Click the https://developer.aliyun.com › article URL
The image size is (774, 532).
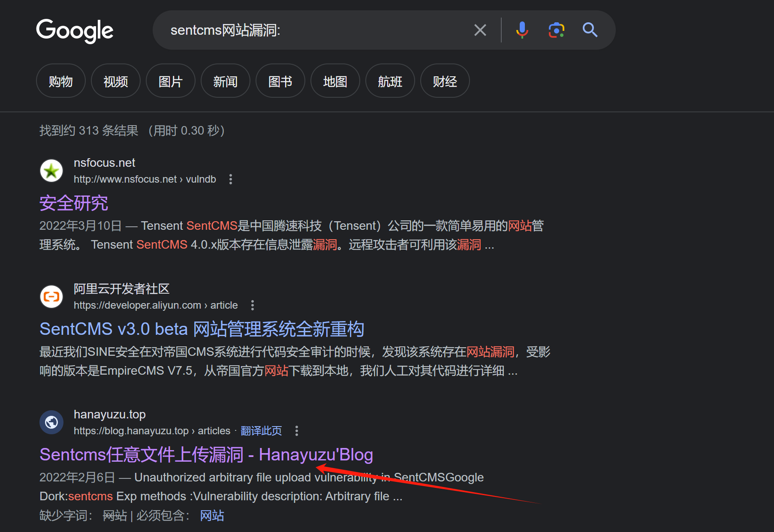(x=156, y=305)
